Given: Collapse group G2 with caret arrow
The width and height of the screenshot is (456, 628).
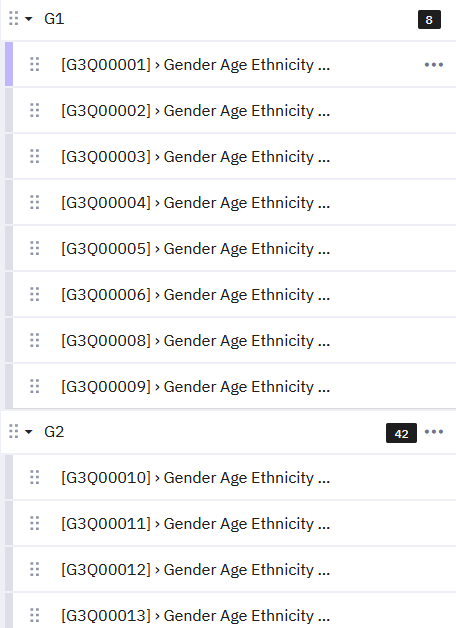Looking at the screenshot, I should (28, 432).
